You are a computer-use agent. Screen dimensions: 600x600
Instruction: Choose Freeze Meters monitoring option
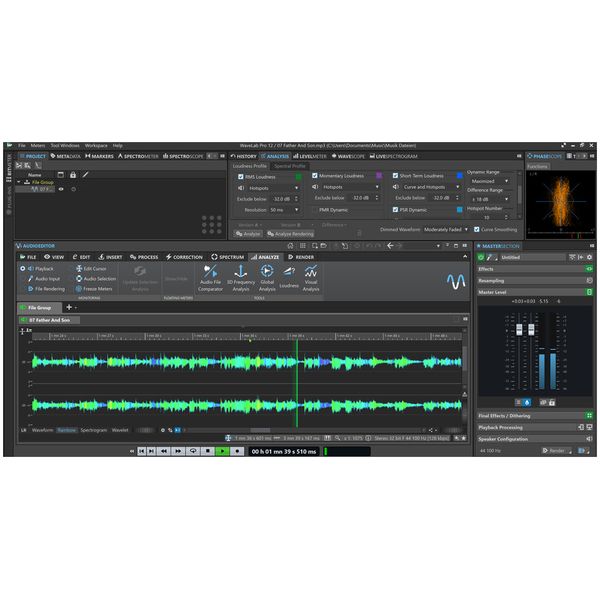tap(94, 289)
